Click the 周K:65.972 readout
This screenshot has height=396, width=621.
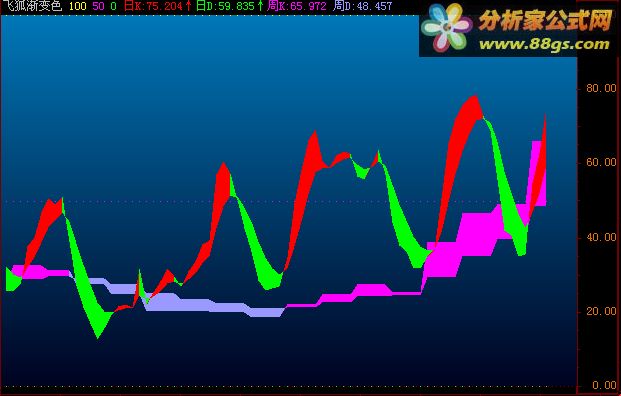click(297, 6)
